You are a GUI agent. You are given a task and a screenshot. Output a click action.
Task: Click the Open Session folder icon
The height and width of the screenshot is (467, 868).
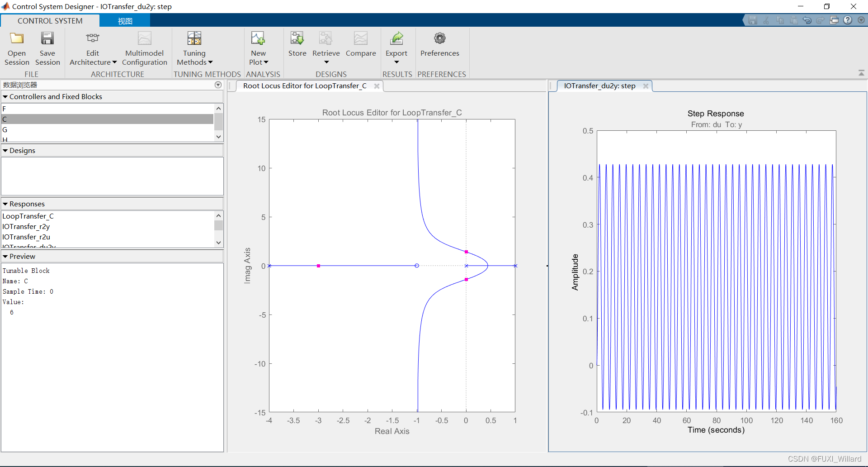(x=17, y=38)
